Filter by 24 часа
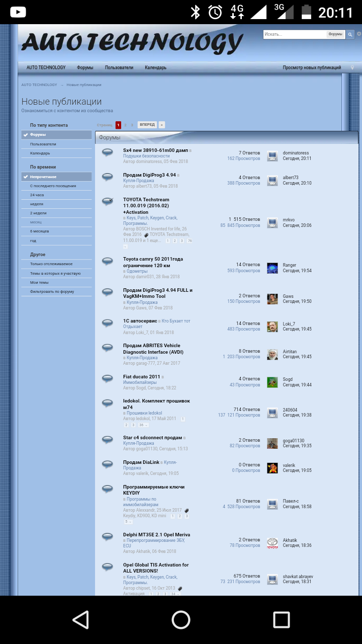 pyautogui.click(x=56, y=195)
